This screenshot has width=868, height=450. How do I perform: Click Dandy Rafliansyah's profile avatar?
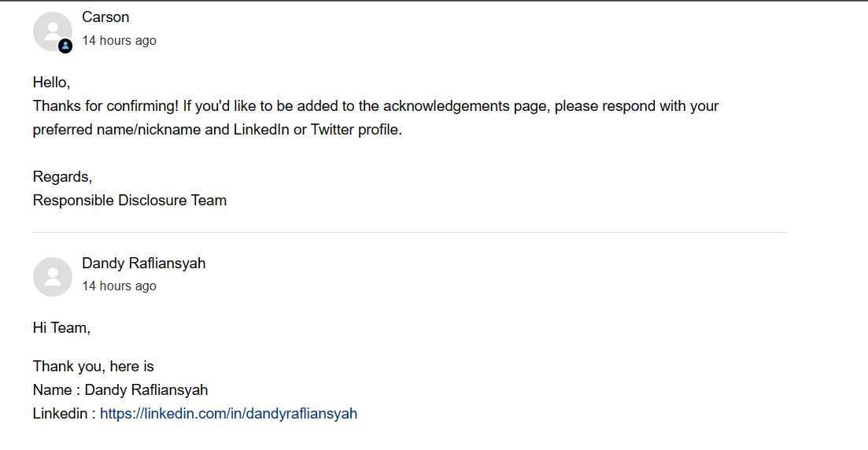pyautogui.click(x=52, y=277)
